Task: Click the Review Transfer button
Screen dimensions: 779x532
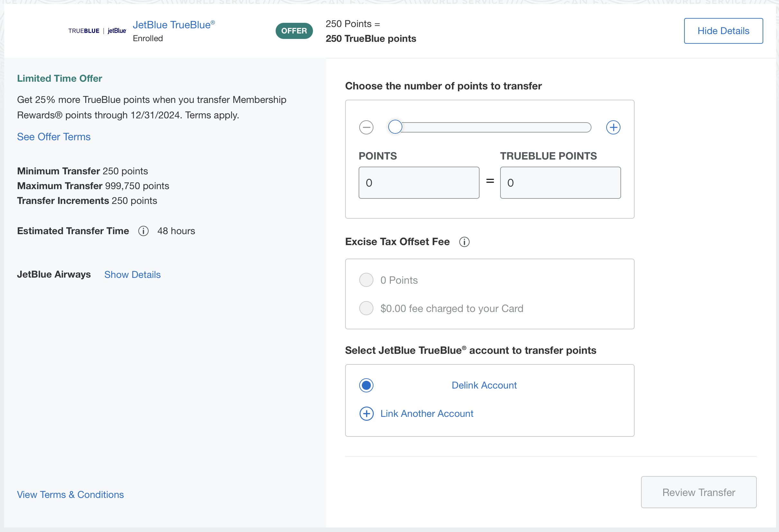Action: pyautogui.click(x=699, y=492)
